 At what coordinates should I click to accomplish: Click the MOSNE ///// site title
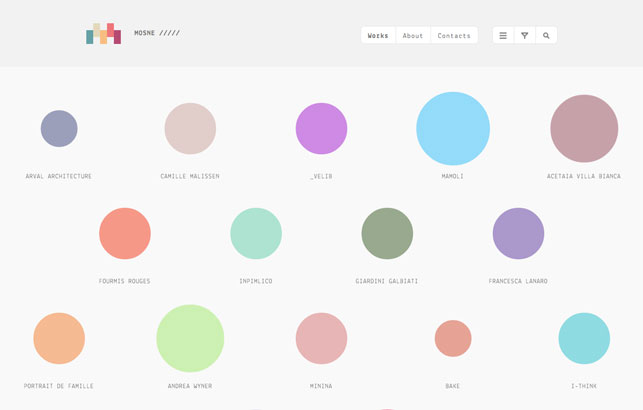tap(157, 33)
